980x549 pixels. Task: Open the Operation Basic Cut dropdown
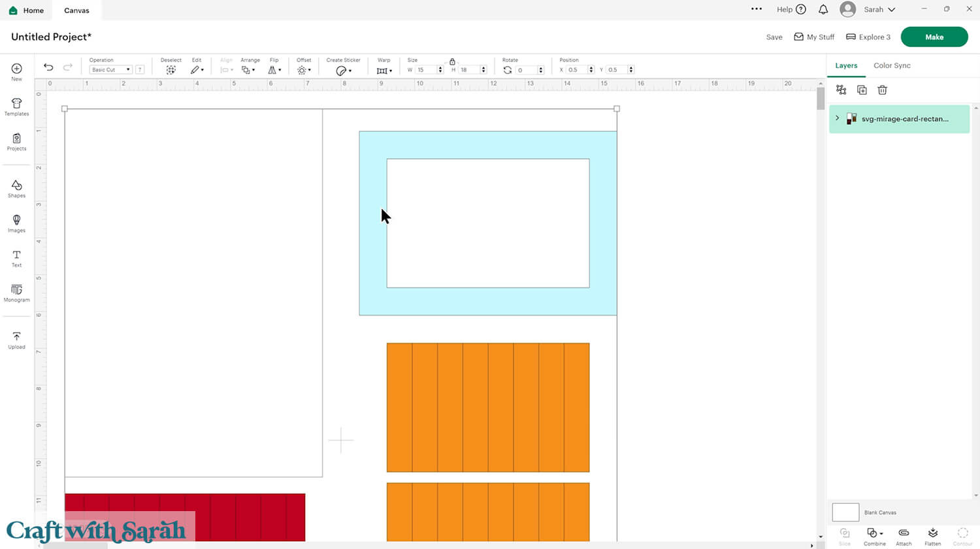coord(110,70)
